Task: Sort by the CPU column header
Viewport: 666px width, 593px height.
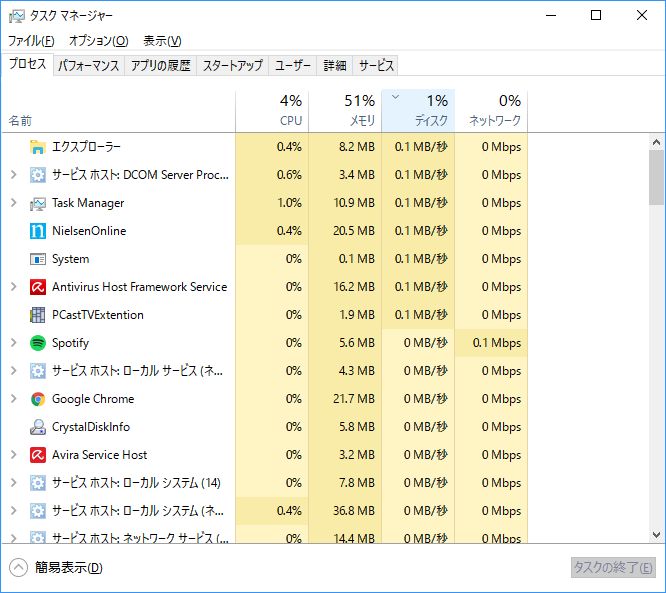Action: [272, 111]
